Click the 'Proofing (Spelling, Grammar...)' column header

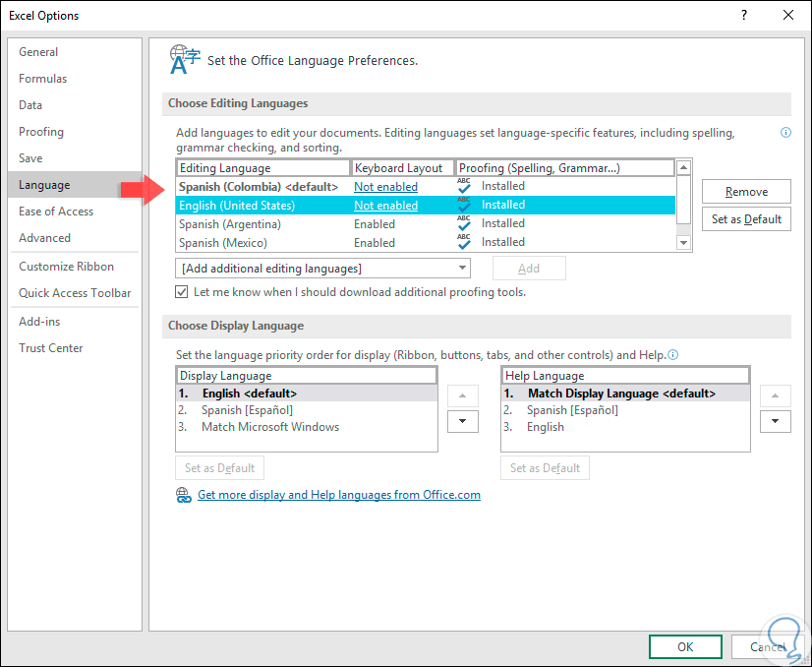(x=565, y=168)
